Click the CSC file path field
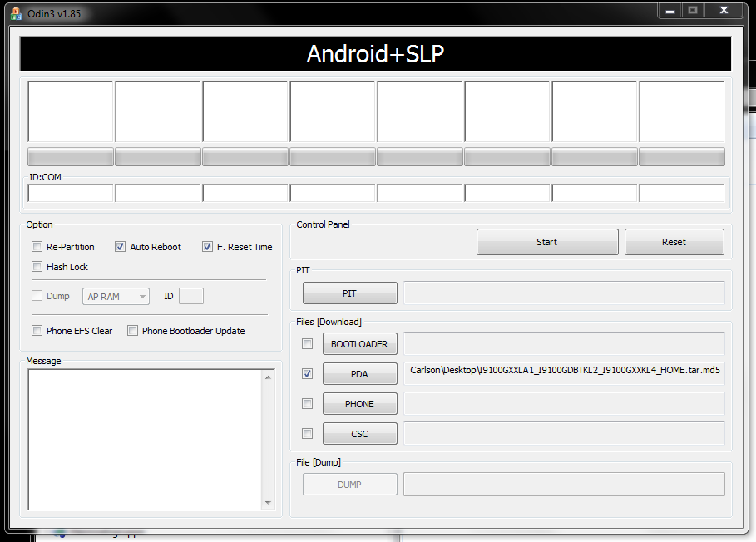The image size is (756, 542). click(564, 433)
